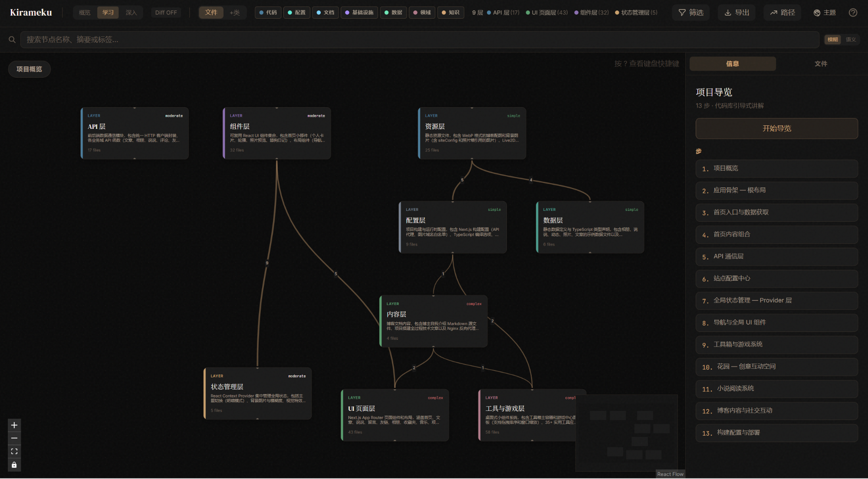The height and width of the screenshot is (479, 868).
Task: Select the 配置层 layer node
Action: click(453, 227)
